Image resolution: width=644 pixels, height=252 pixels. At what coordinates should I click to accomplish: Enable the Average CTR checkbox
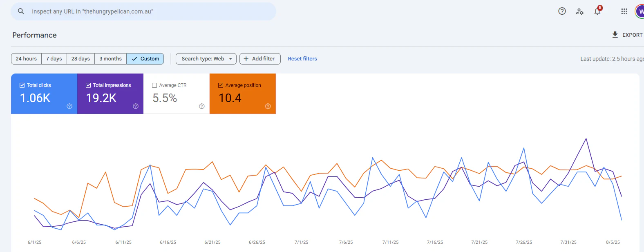point(154,85)
